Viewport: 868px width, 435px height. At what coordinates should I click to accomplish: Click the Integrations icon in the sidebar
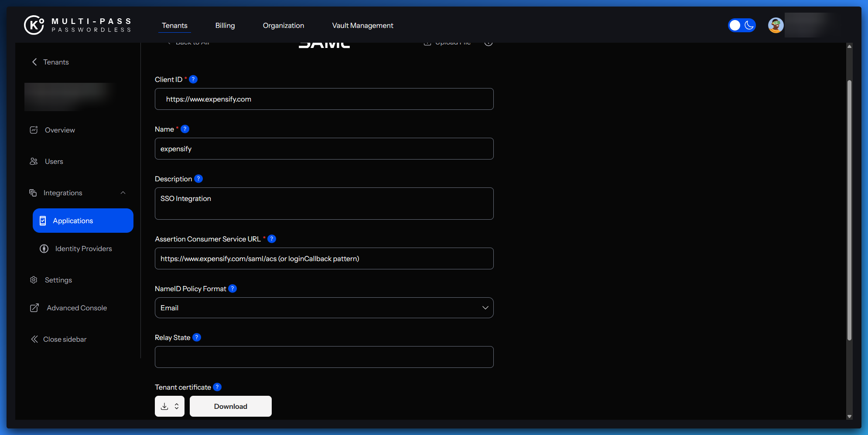33,193
